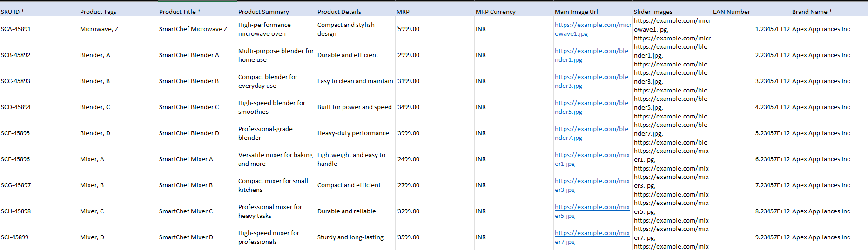The width and height of the screenshot is (868, 250).
Task: Select the MRP Currency header cell
Action: [514, 12]
